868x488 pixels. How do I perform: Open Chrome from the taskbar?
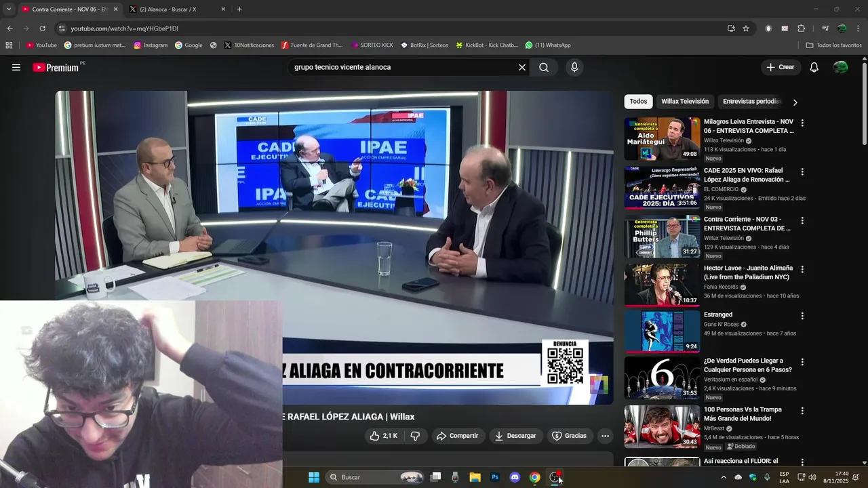[x=535, y=477]
